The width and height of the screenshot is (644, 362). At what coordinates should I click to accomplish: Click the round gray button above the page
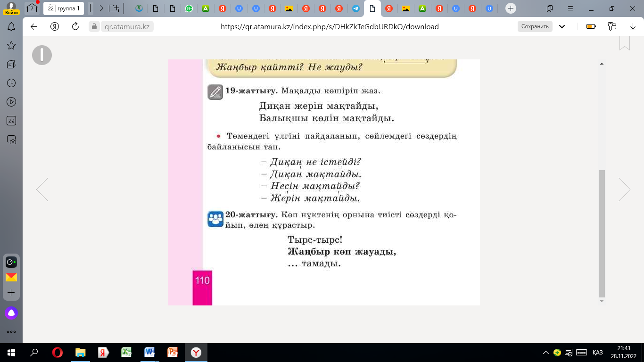click(x=42, y=55)
